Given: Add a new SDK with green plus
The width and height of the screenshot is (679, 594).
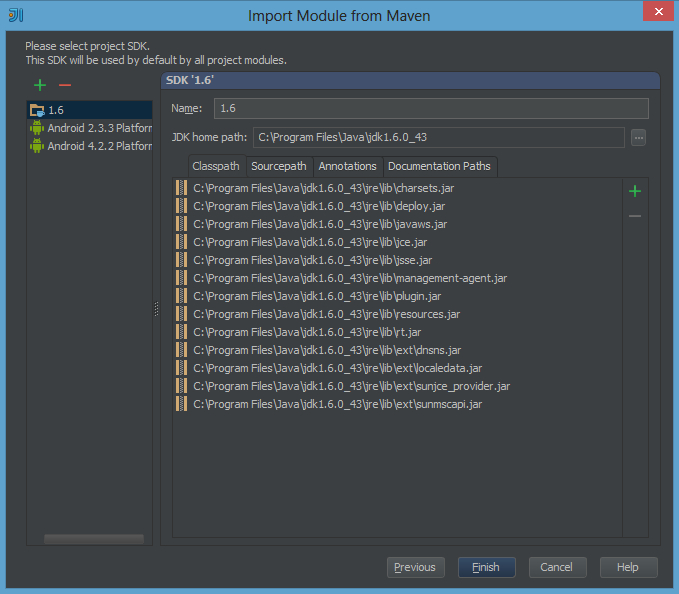Looking at the screenshot, I should point(40,85).
